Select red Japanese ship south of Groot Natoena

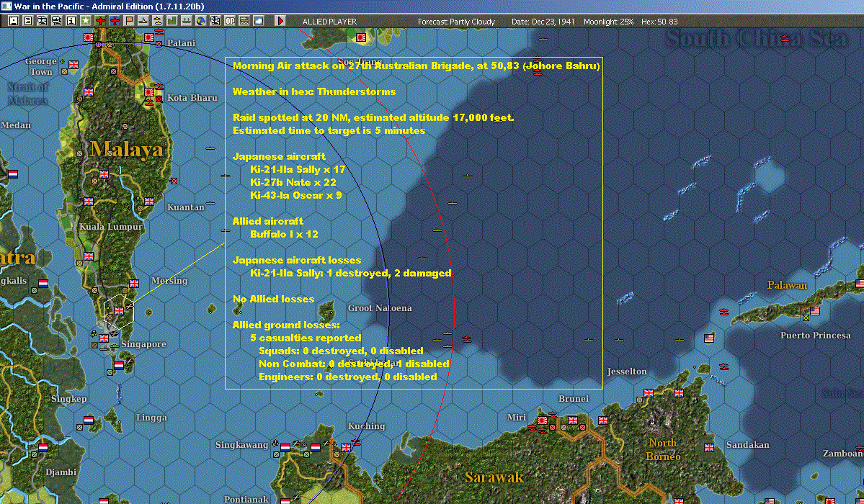(x=467, y=338)
